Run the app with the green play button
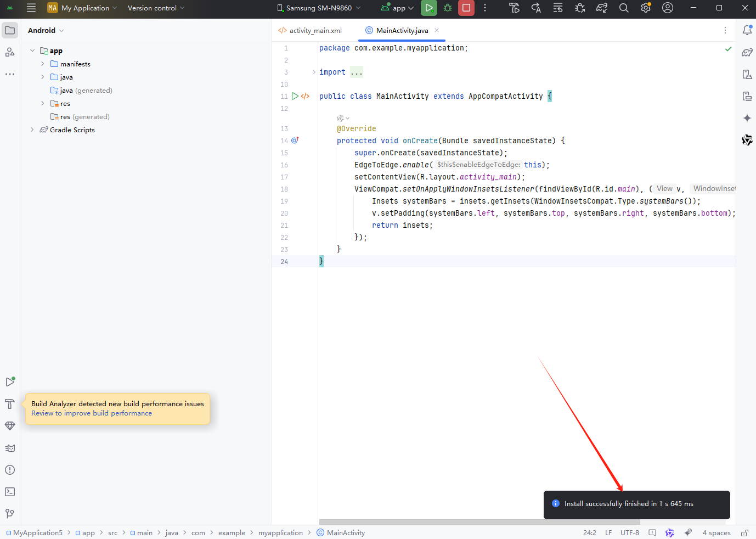Image resolution: width=756 pixels, height=539 pixels. click(x=429, y=8)
